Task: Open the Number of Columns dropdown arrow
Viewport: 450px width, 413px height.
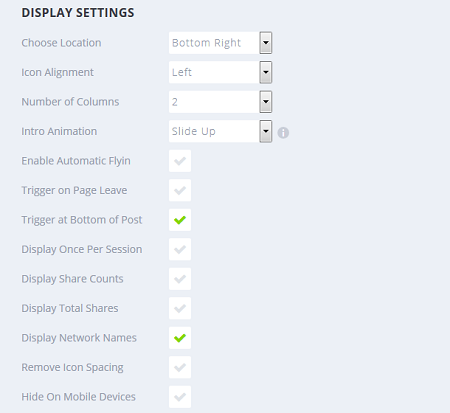Action: [266, 102]
